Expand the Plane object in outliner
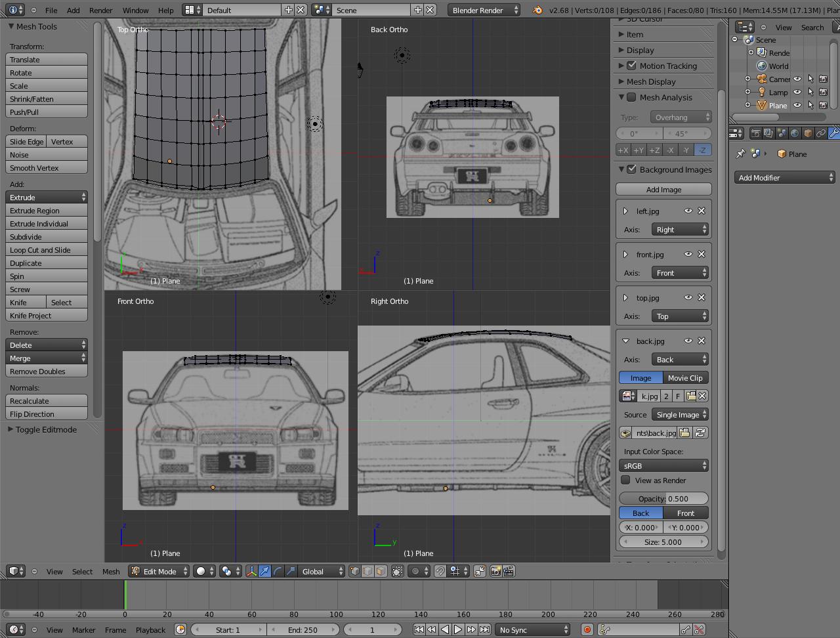840x638 pixels. tap(747, 105)
